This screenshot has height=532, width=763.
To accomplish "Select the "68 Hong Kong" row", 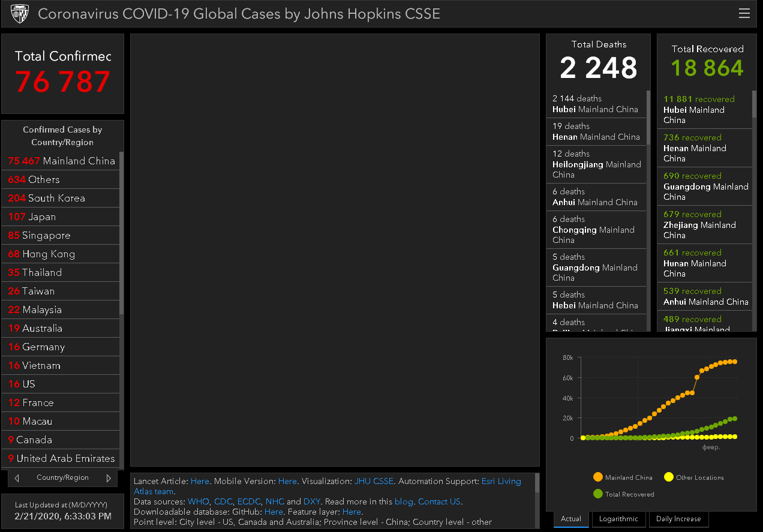I will point(61,254).
